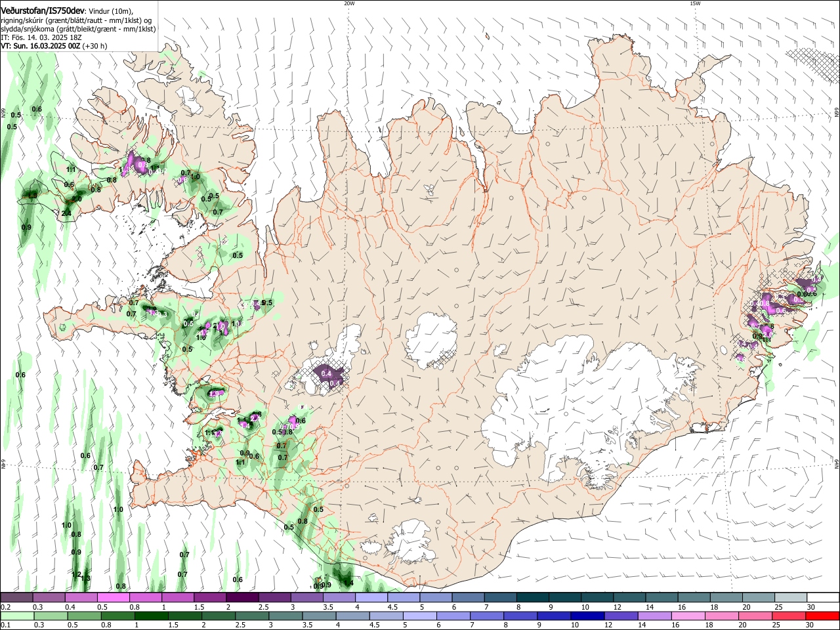Choose the darkest purple snow swatch labeled 2
The width and height of the screenshot is (840, 630).
click(x=242, y=597)
